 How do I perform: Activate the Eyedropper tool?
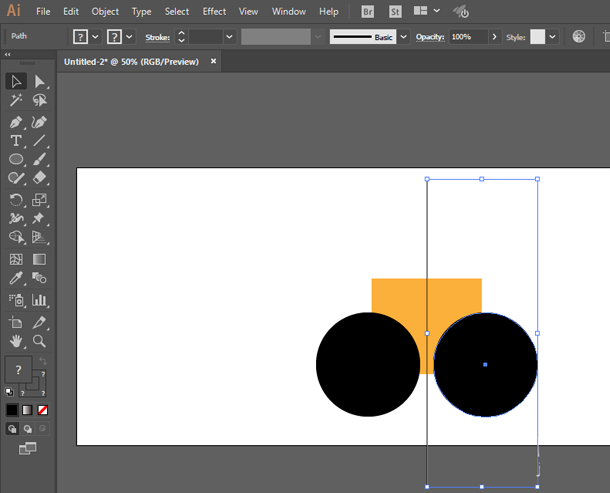pyautogui.click(x=16, y=278)
